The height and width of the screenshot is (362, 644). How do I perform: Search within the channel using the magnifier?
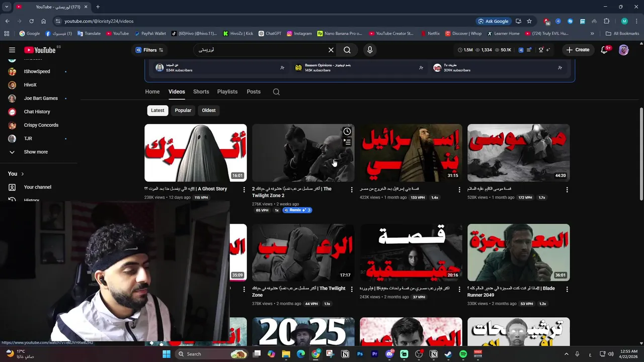(x=276, y=92)
